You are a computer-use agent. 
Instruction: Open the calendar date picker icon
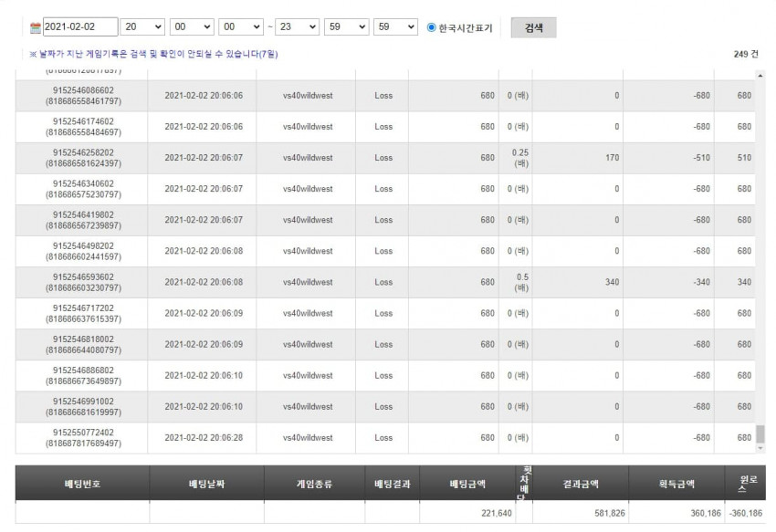coord(35,27)
